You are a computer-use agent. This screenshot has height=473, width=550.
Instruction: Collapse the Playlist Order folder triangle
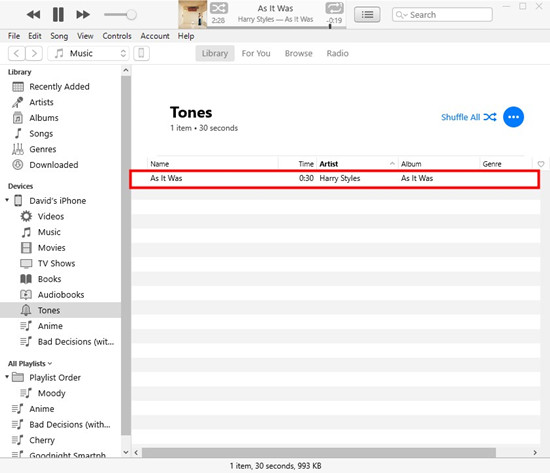pyautogui.click(x=7, y=377)
